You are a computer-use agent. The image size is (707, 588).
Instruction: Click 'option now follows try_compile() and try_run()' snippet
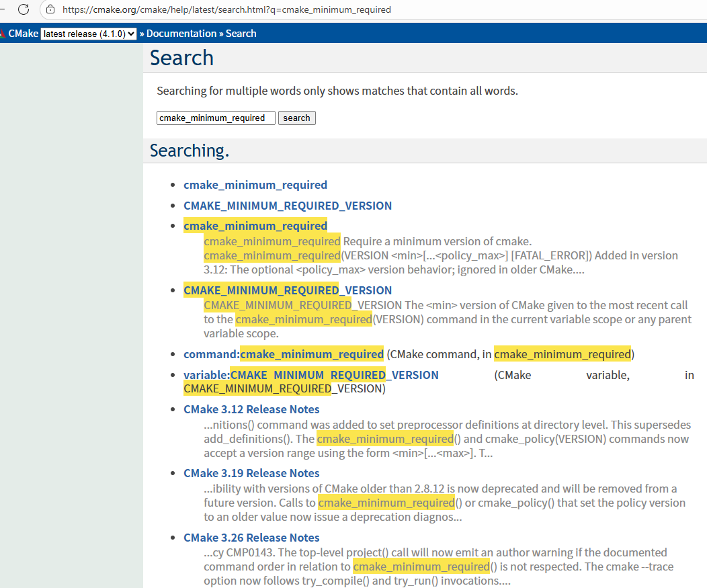pos(321,581)
